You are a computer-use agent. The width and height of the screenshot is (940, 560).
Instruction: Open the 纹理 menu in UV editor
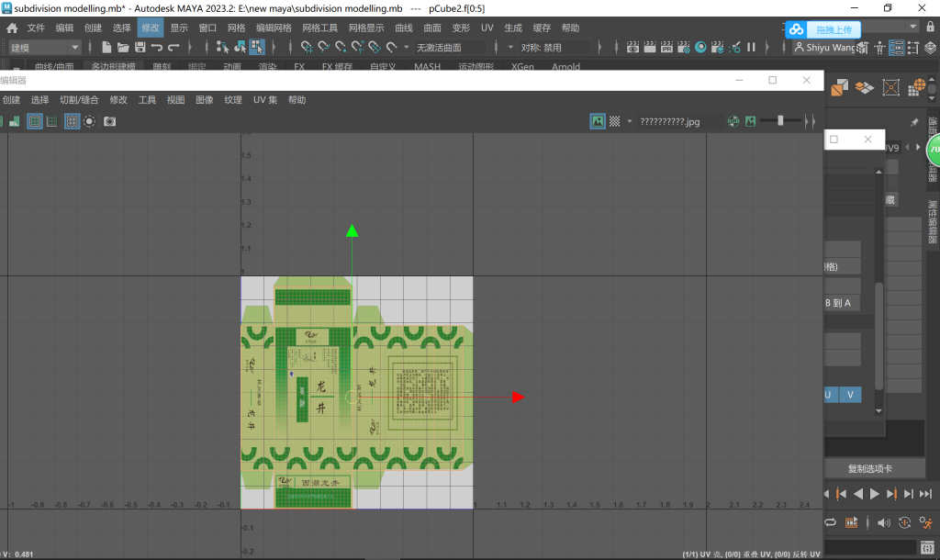[x=233, y=100]
